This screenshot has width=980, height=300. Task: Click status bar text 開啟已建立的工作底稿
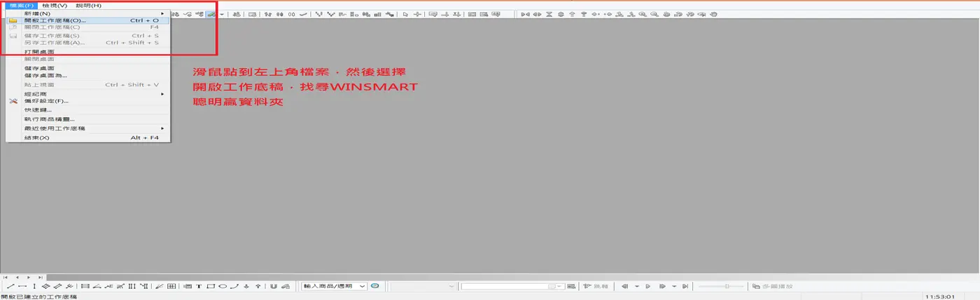click(38, 296)
